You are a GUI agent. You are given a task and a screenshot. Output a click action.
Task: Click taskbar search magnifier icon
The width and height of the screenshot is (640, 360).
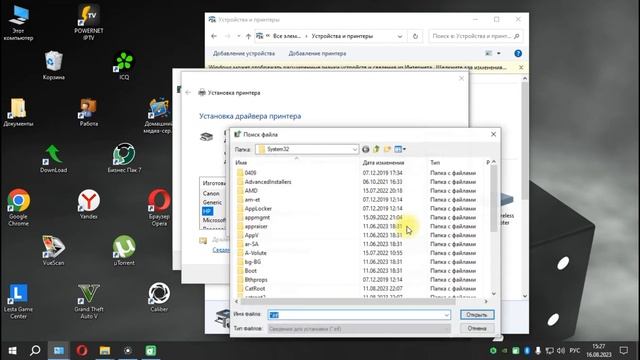35,351
